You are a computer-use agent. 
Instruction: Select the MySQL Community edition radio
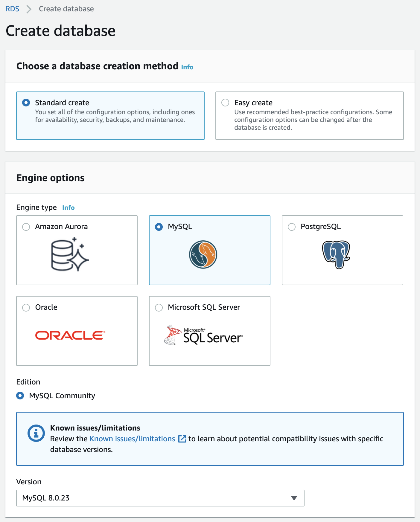(20, 396)
